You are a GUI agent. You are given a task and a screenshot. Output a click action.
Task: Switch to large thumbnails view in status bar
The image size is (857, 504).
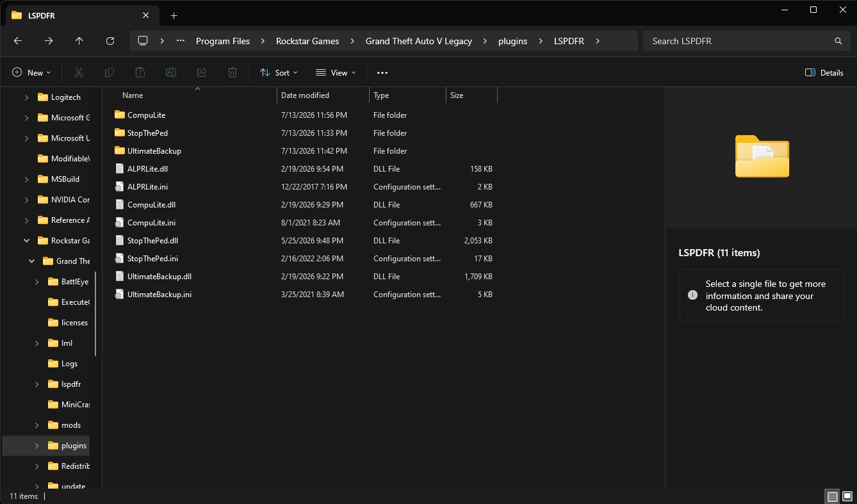(x=847, y=496)
